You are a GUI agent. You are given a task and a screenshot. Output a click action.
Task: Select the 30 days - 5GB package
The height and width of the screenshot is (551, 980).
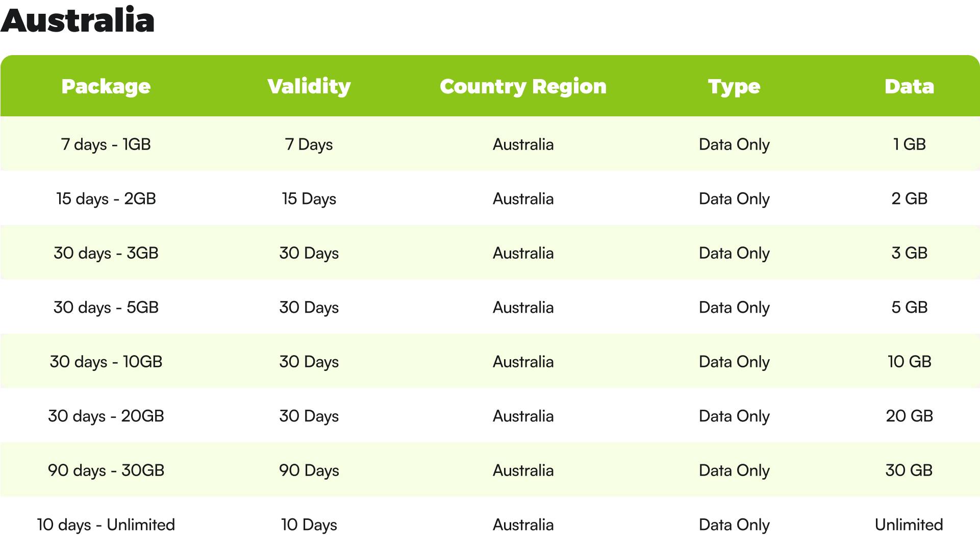pos(106,307)
